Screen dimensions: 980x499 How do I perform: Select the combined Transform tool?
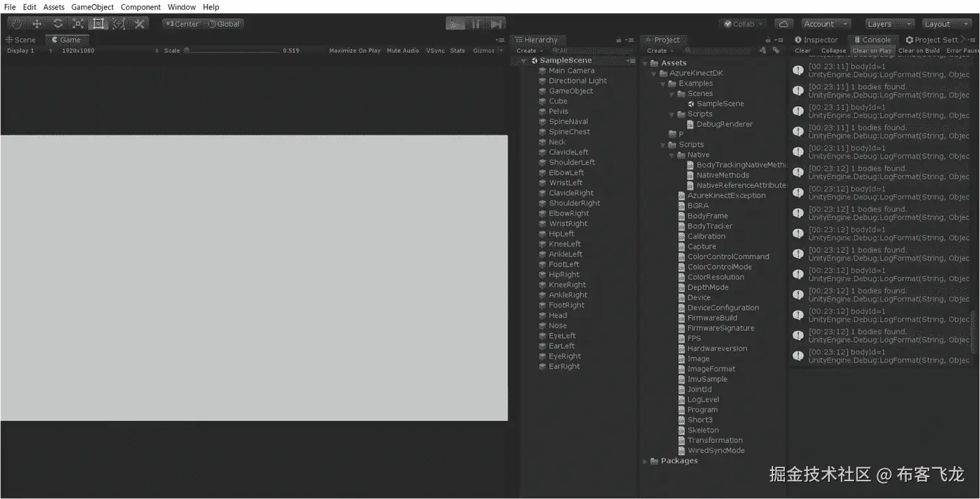119,23
